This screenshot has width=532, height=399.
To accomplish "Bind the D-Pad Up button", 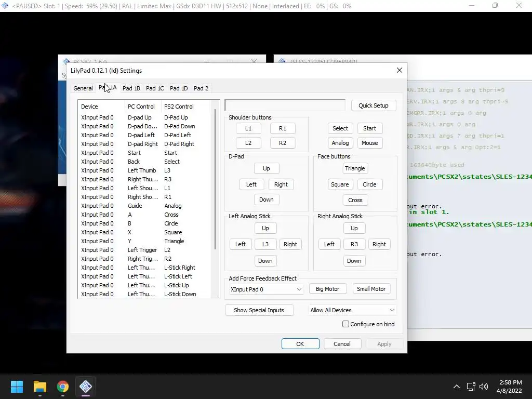I will pyautogui.click(x=267, y=169).
